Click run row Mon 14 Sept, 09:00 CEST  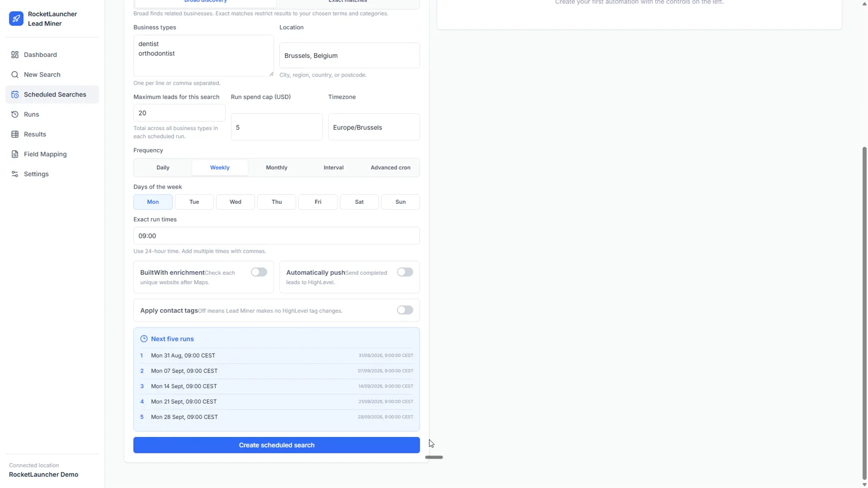pos(277,387)
